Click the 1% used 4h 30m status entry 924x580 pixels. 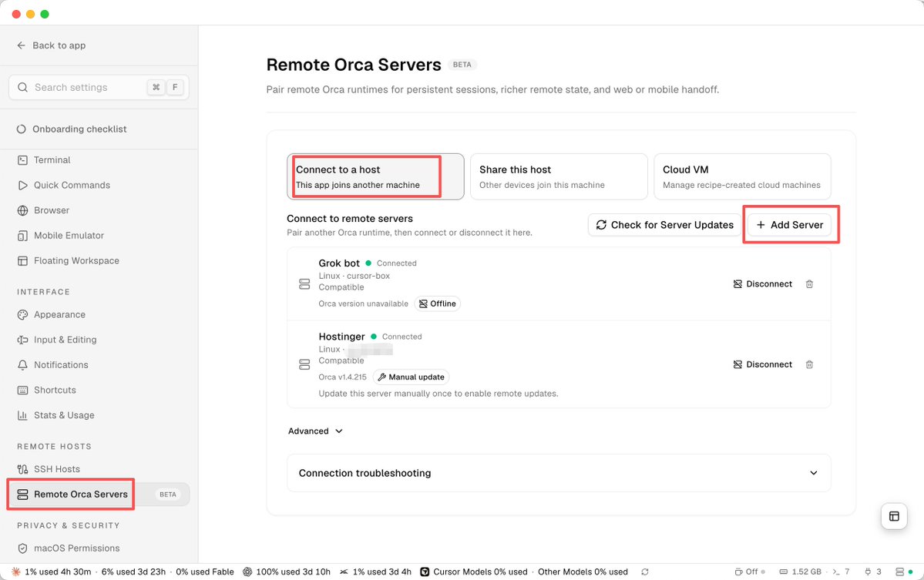pos(52,572)
